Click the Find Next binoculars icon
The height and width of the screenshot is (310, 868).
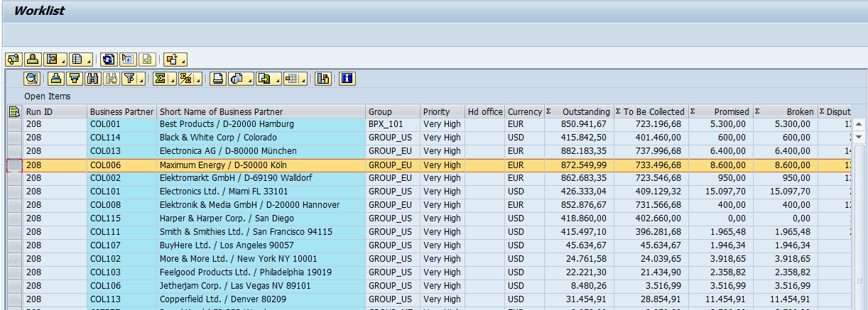click(x=111, y=79)
